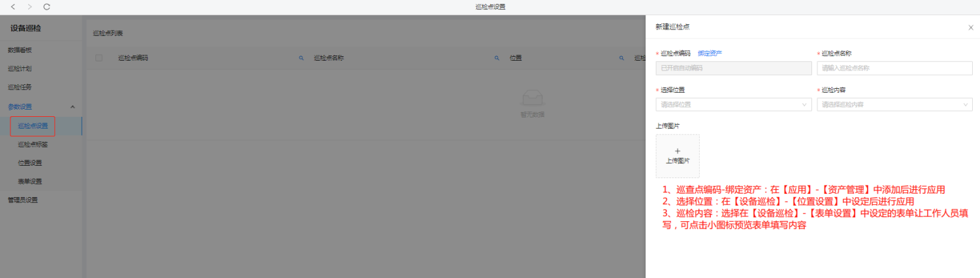Click search icon beside 巡检点编码 column
Viewport: 980px width, 278px height.
click(x=301, y=58)
